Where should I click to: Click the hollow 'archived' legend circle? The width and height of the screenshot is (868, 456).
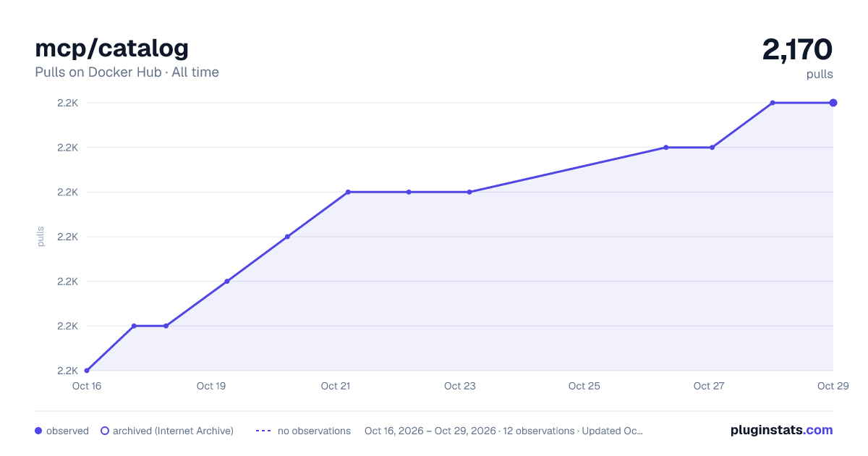click(104, 431)
